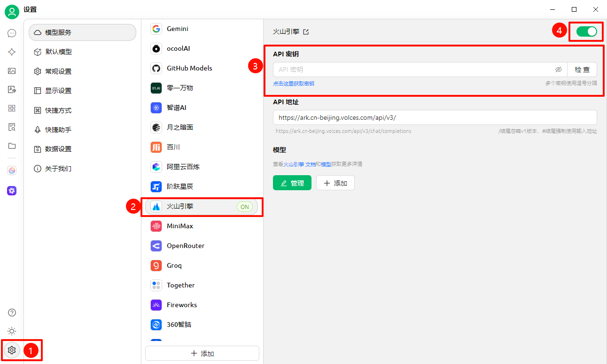Open 快捷方式 settings section
Screen dimensions: 607x364
pyautogui.click(x=82, y=110)
